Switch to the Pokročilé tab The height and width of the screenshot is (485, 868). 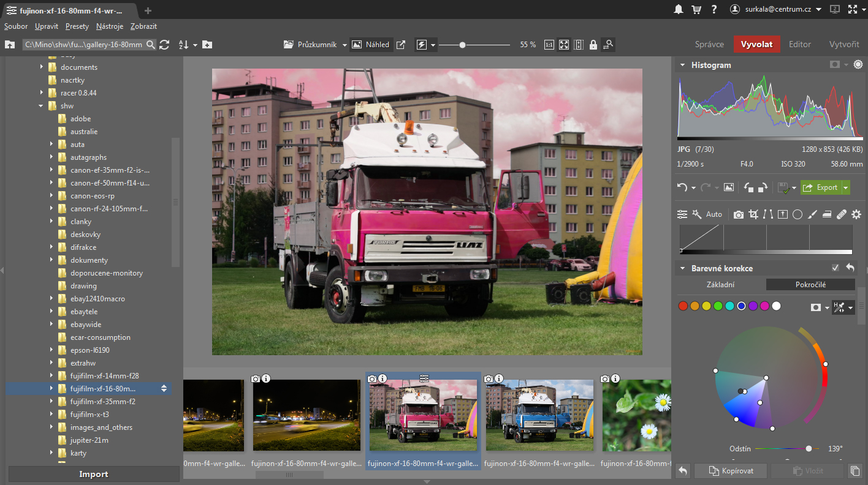[x=810, y=284]
